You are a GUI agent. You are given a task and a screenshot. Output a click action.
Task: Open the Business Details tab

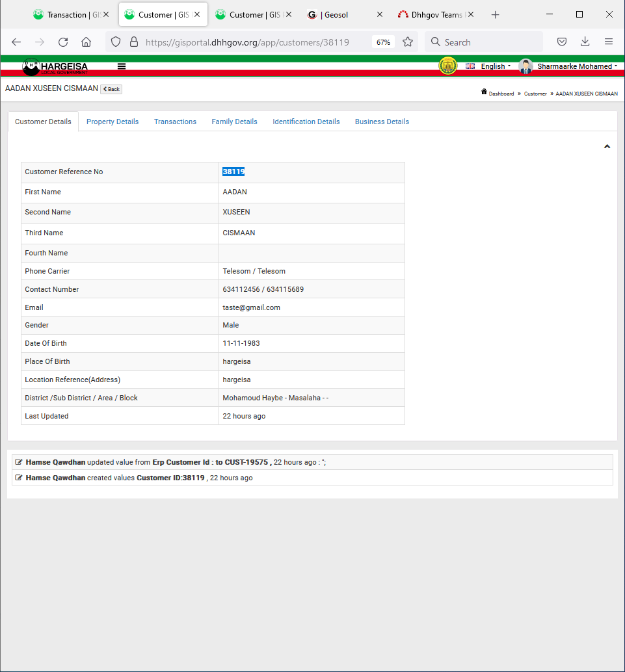(x=382, y=122)
